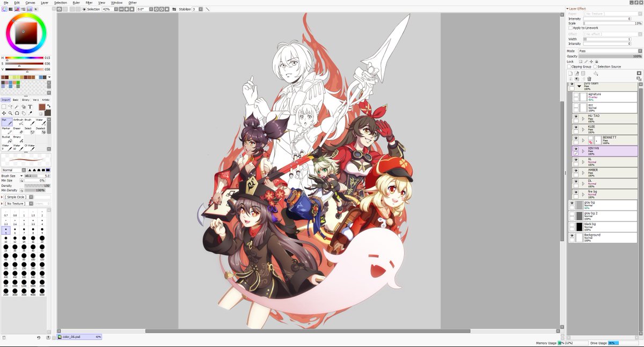Select the Bucket fill tool
The width and height of the screenshot is (644, 347).
[x=7, y=140]
